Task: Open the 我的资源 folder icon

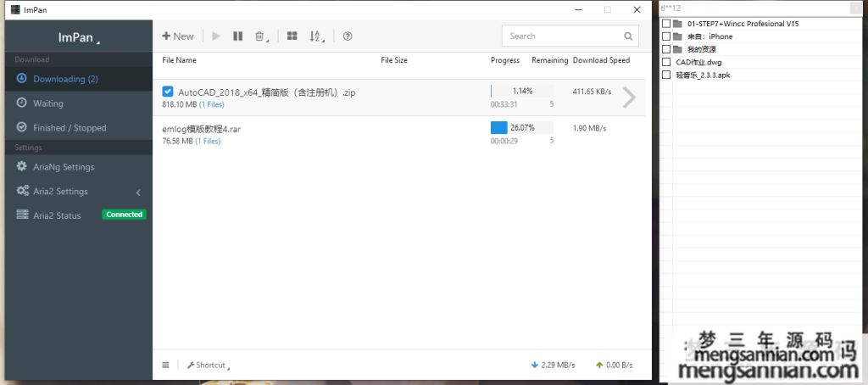Action: [x=677, y=49]
